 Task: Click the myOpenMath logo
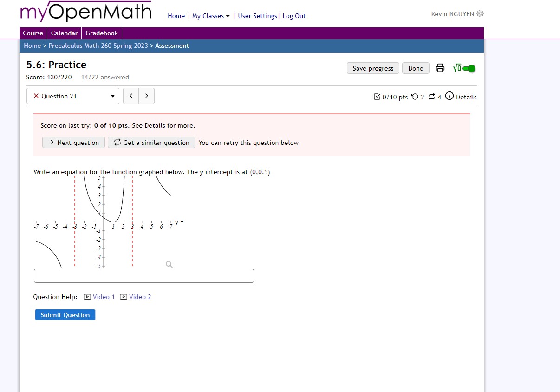[x=86, y=12]
